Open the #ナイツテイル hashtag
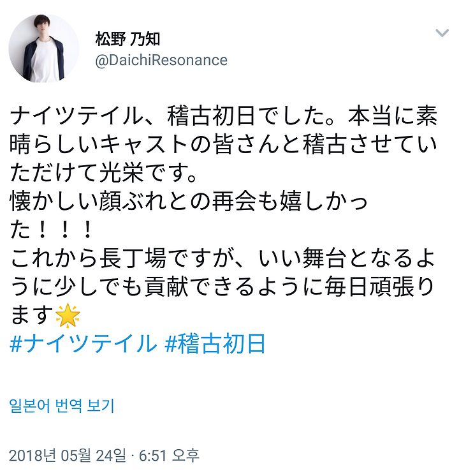Image resolution: width=459 pixels, height=476 pixels. point(84,344)
